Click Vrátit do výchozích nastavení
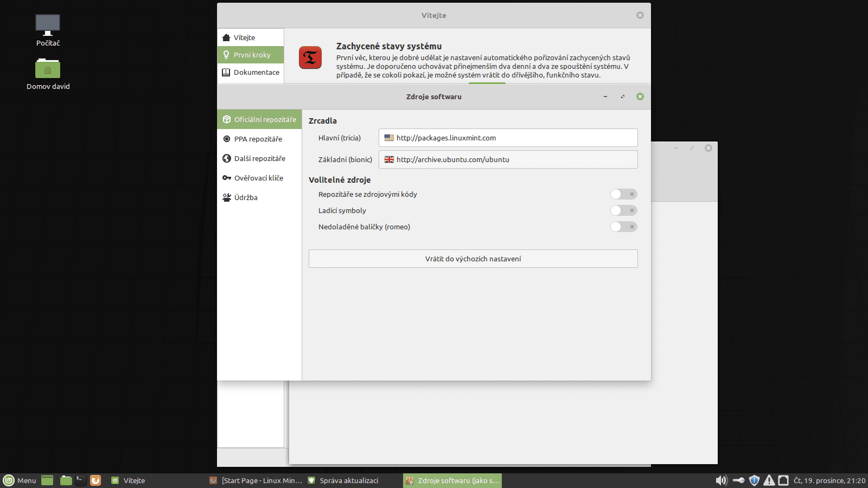This screenshot has width=868, height=488. 473,259
